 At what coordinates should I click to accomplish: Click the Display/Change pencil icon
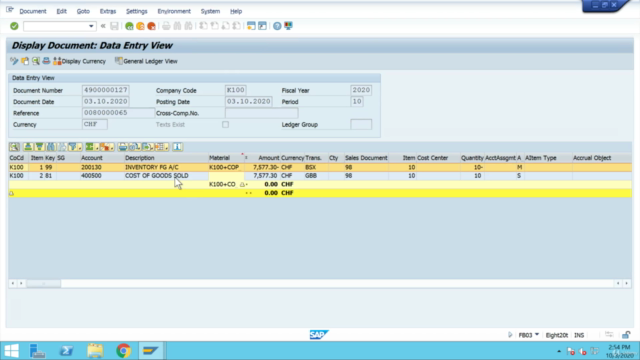[14, 61]
